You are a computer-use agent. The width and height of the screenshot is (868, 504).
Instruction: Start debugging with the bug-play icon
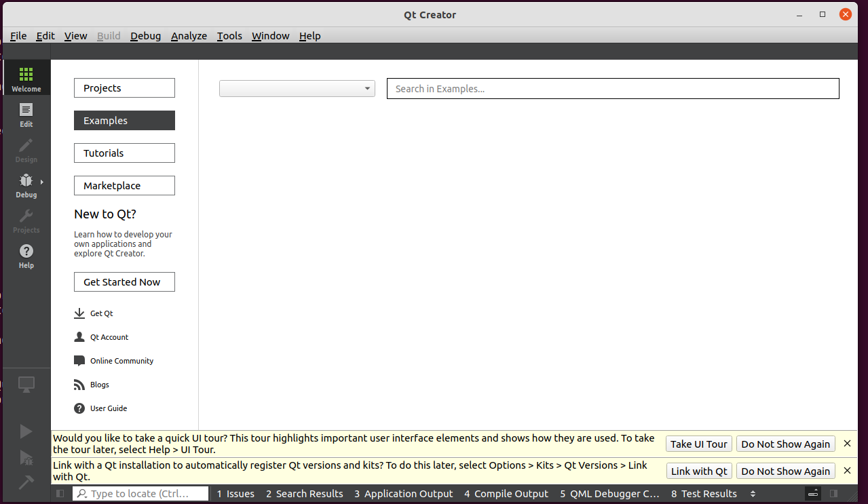click(x=26, y=457)
